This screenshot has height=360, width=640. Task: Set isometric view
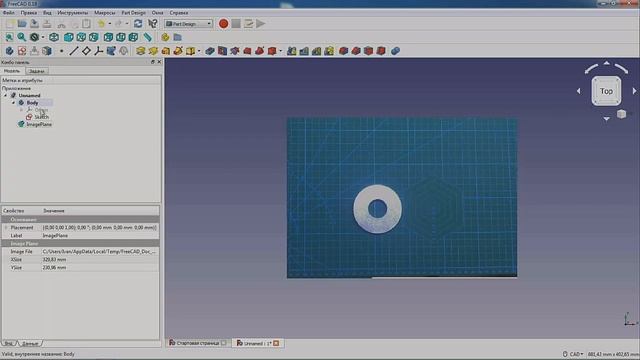click(54, 38)
